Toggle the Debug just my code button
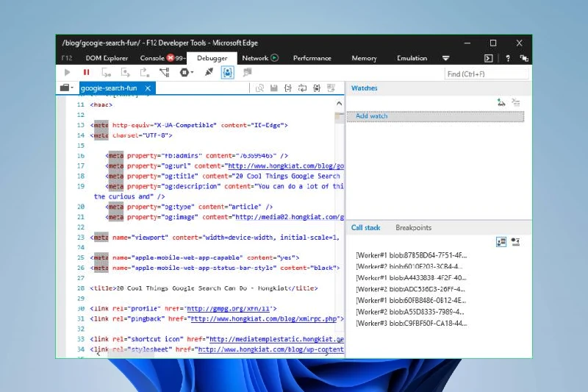588x392 pixels. [x=228, y=72]
